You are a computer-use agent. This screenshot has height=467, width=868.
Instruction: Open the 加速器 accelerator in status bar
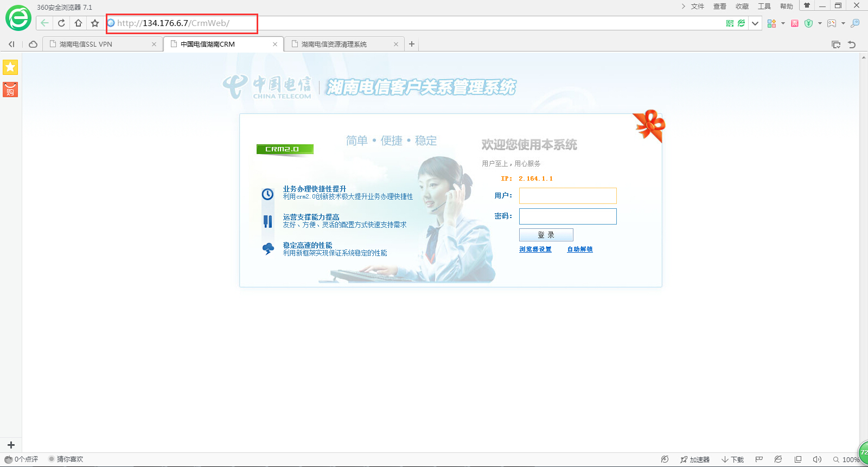(695, 459)
